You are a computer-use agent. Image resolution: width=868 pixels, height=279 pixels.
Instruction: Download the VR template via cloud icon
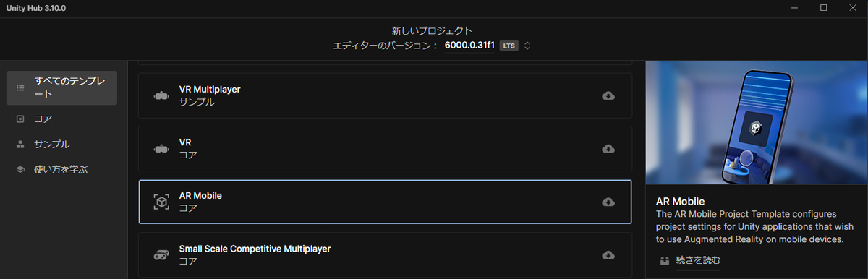[608, 149]
